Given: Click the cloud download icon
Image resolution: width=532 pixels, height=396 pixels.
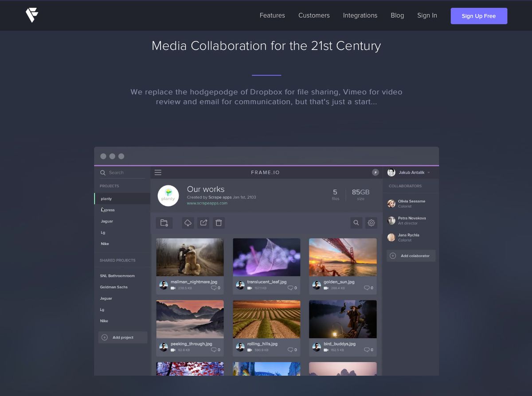Looking at the screenshot, I should coord(188,223).
